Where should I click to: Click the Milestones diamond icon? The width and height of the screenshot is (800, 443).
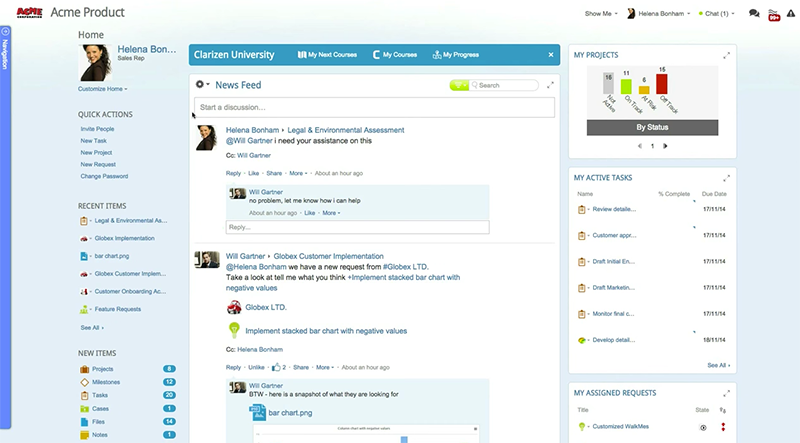click(x=84, y=382)
